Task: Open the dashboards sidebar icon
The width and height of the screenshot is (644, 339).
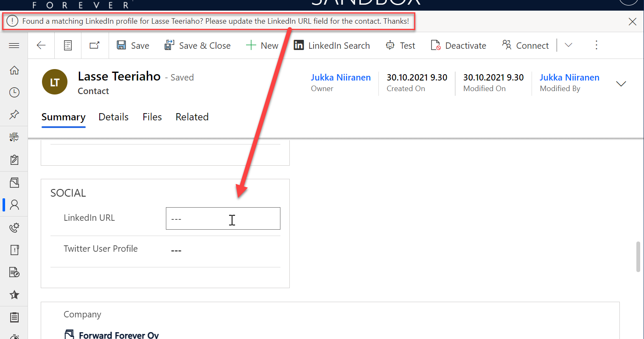Action: 14,137
